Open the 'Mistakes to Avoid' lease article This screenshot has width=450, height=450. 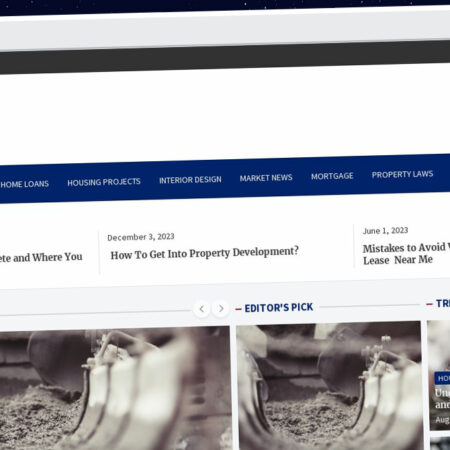click(406, 254)
